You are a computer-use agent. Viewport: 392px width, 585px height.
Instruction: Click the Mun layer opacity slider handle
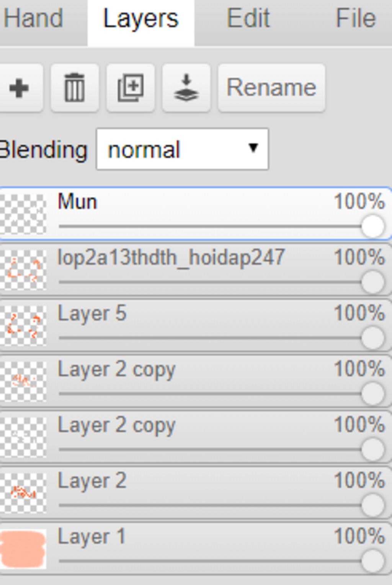(x=373, y=226)
